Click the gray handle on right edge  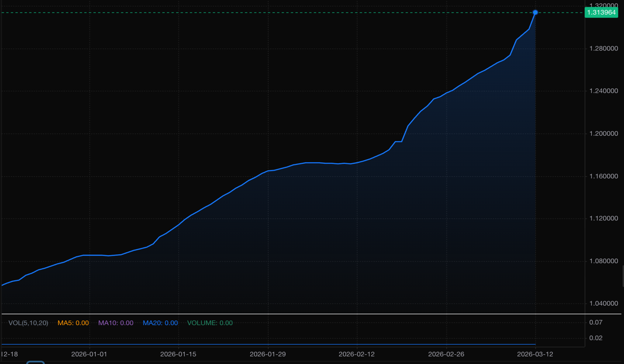click(622, 276)
